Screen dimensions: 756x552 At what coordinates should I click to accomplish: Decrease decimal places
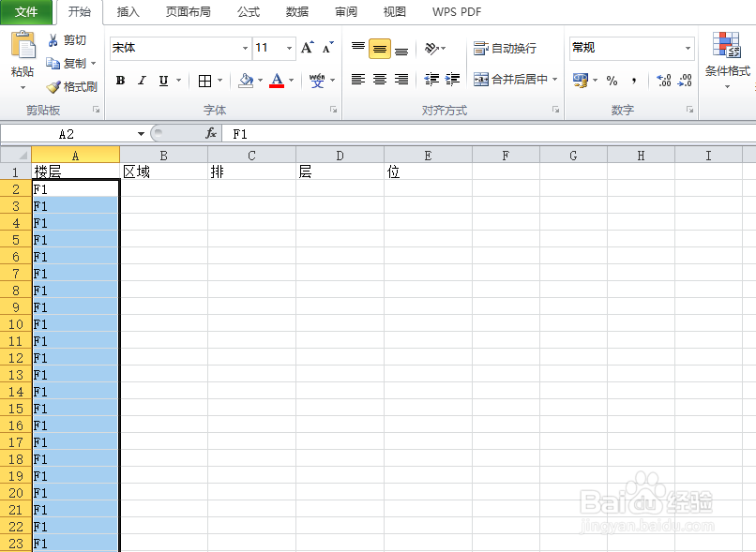click(685, 80)
